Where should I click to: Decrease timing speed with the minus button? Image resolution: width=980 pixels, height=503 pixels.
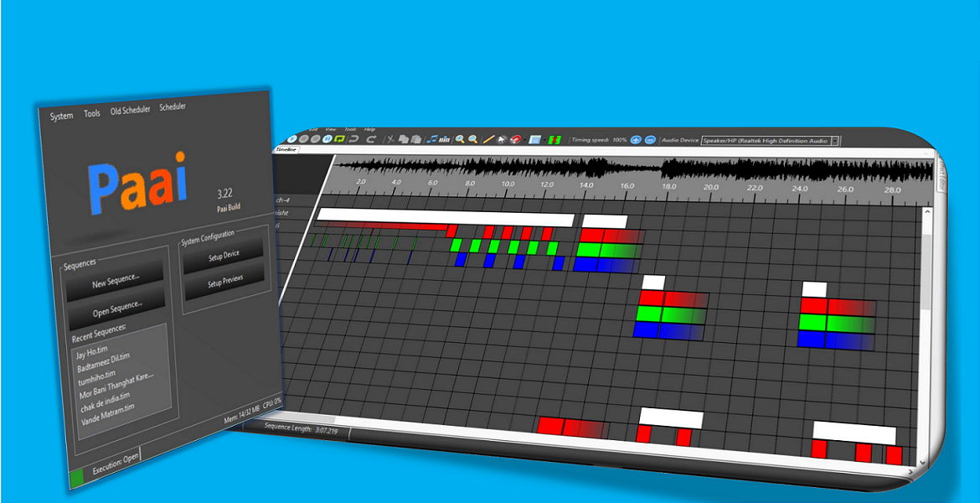click(650, 140)
